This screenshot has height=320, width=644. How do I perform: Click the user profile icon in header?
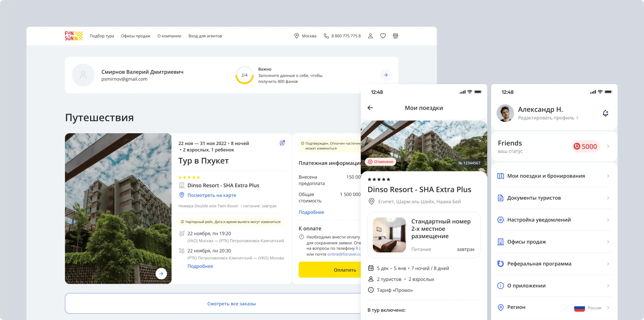click(x=371, y=36)
